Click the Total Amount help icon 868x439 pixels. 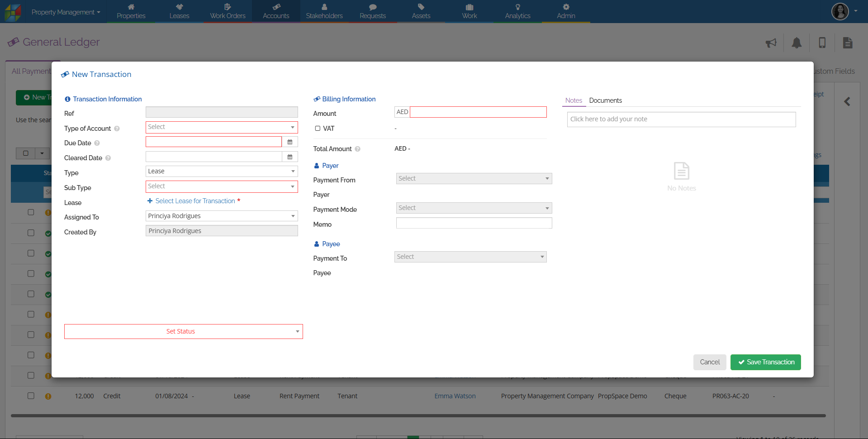pos(357,149)
